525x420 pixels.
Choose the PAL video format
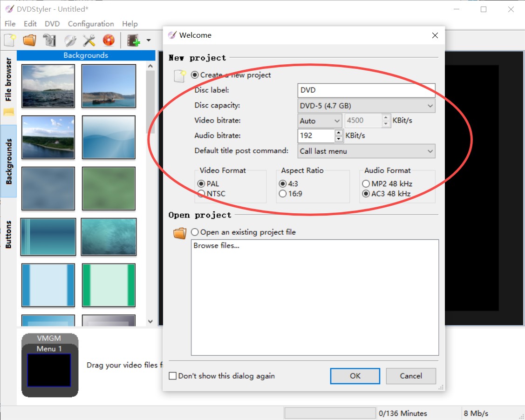click(201, 184)
